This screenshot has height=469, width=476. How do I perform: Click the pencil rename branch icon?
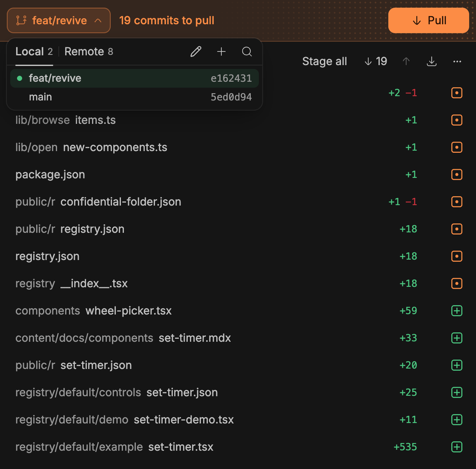point(196,51)
